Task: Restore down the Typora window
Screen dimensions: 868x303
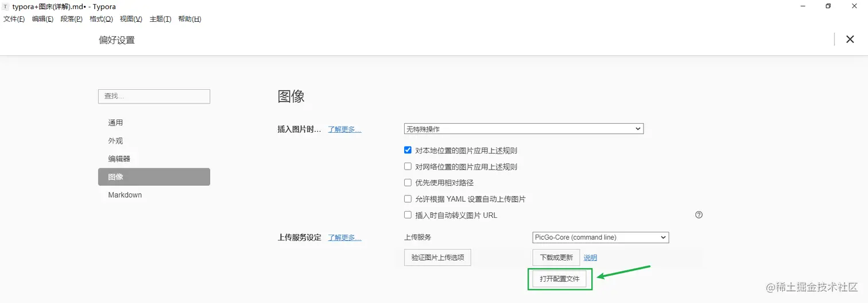Action: click(828, 6)
